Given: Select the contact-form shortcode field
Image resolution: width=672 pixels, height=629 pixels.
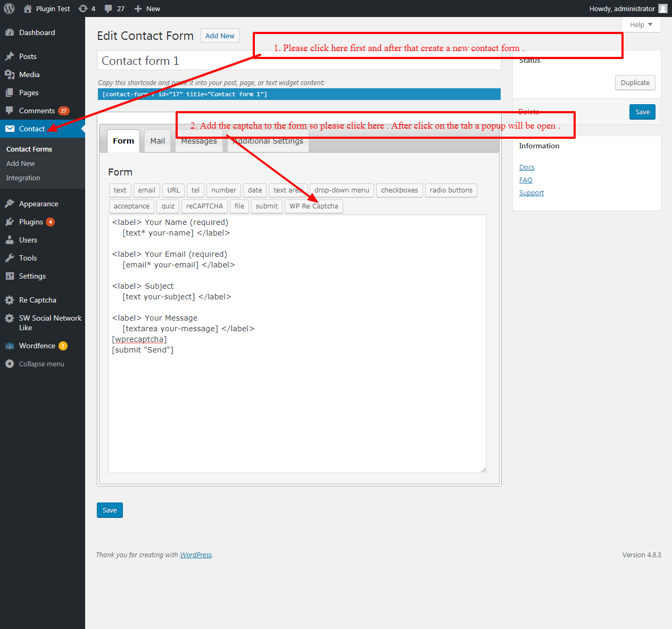Looking at the screenshot, I should tap(299, 94).
